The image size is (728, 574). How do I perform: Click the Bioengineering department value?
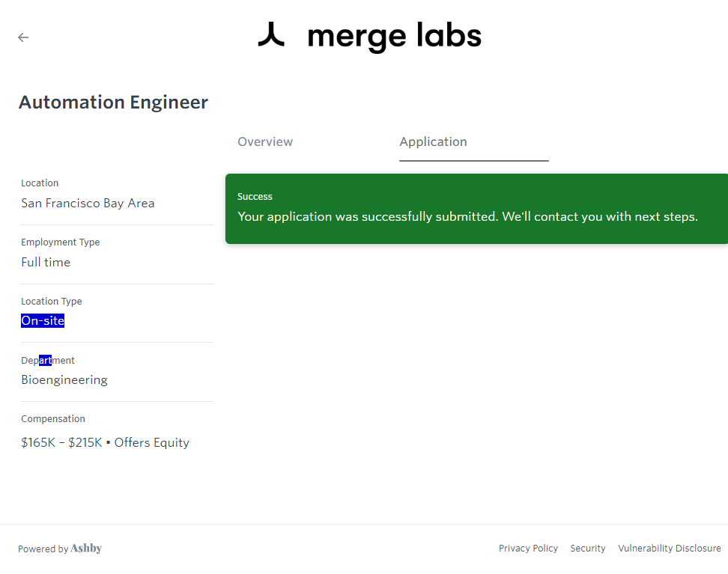(64, 380)
